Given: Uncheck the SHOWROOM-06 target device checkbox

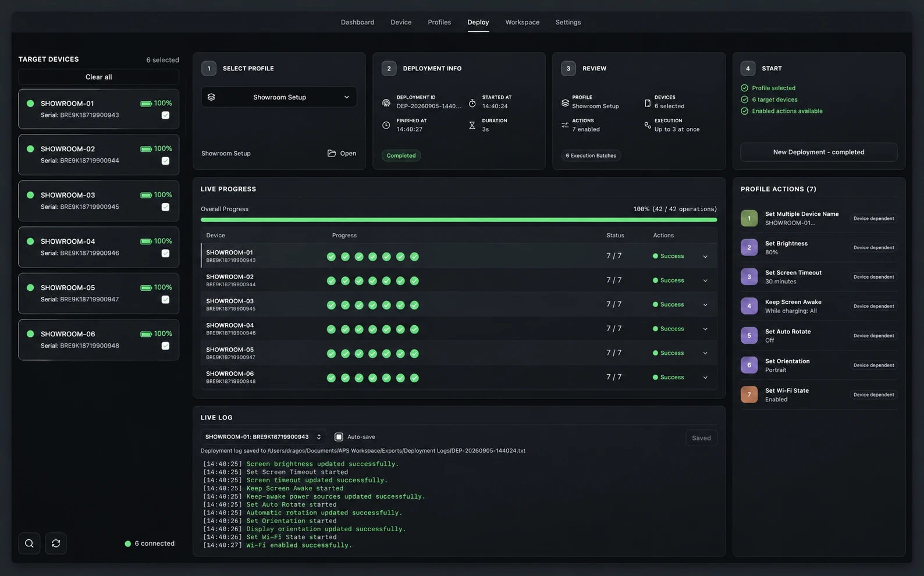Looking at the screenshot, I should [165, 346].
